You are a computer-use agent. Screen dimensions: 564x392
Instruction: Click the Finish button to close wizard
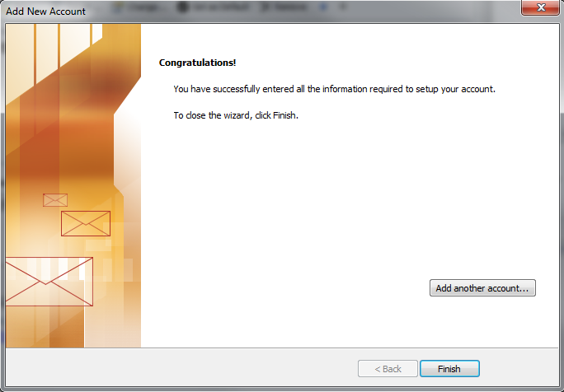(x=449, y=369)
